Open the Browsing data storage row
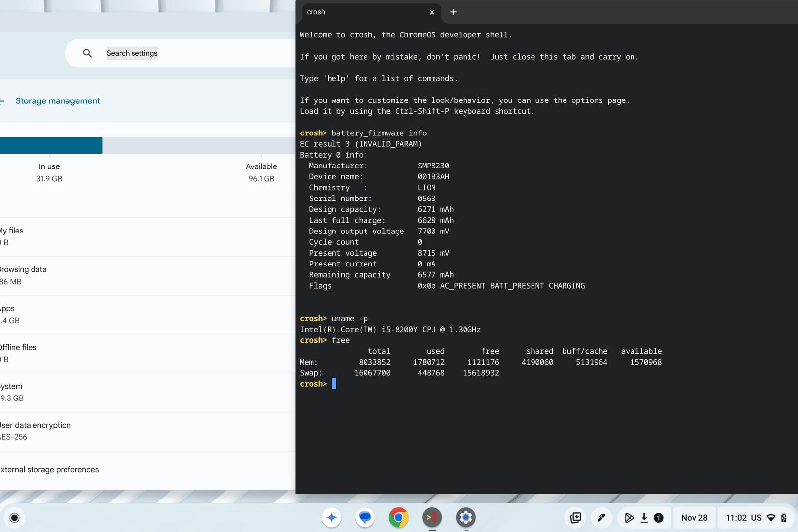798x532 pixels. pos(147,276)
